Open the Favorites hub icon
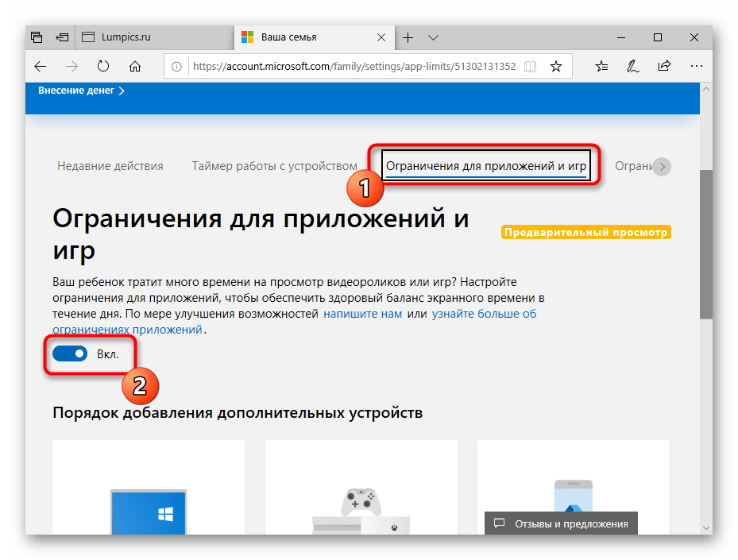The height and width of the screenshot is (560, 738). click(x=601, y=66)
